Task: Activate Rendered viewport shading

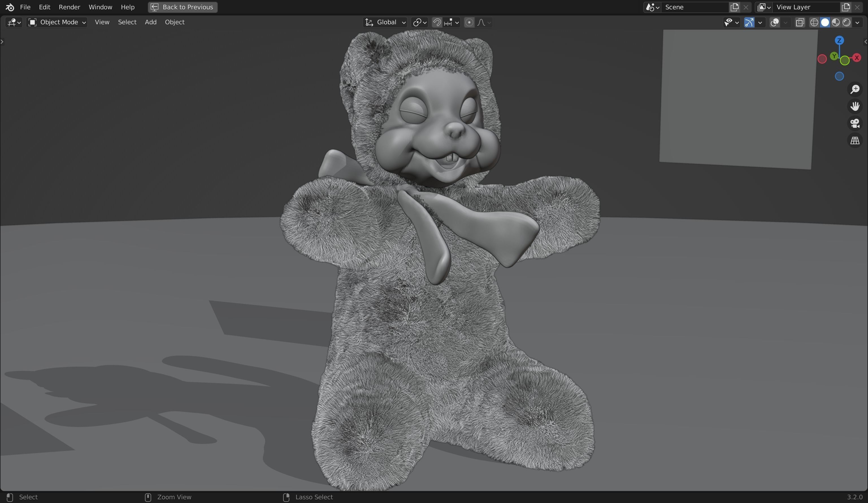Action: (847, 22)
